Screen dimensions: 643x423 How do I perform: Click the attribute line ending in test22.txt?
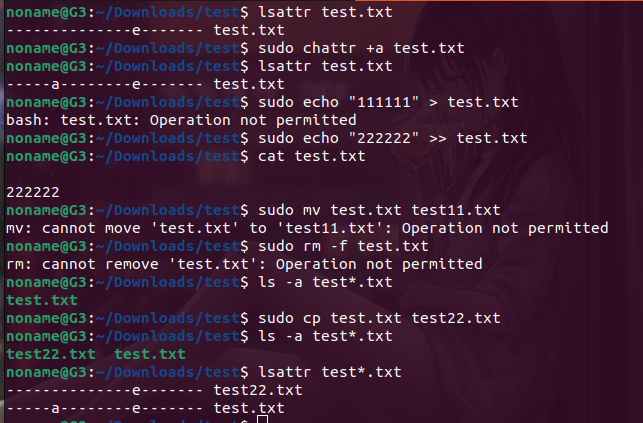tap(153, 390)
